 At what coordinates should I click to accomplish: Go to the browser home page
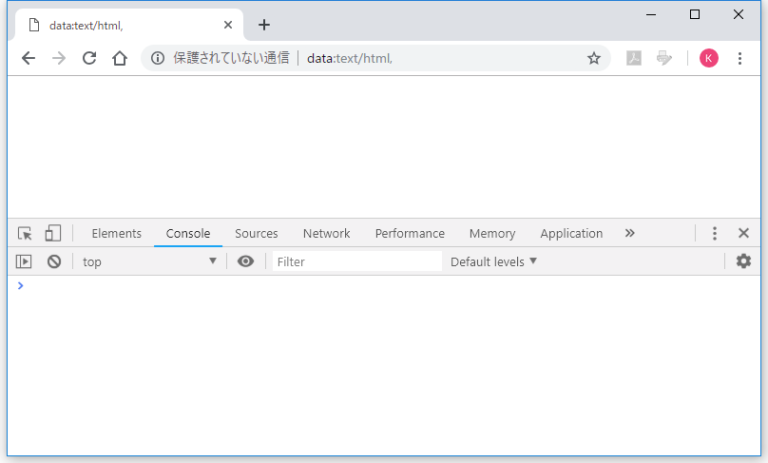click(x=120, y=58)
